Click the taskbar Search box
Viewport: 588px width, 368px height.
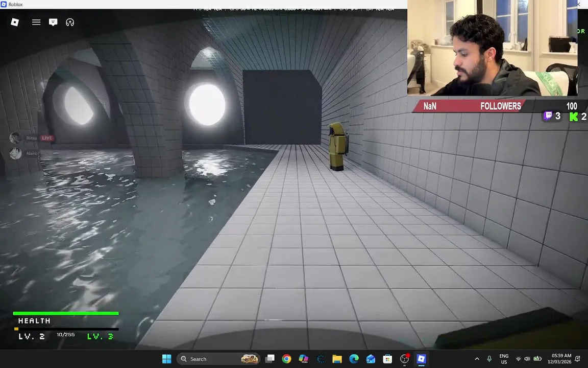point(219,359)
